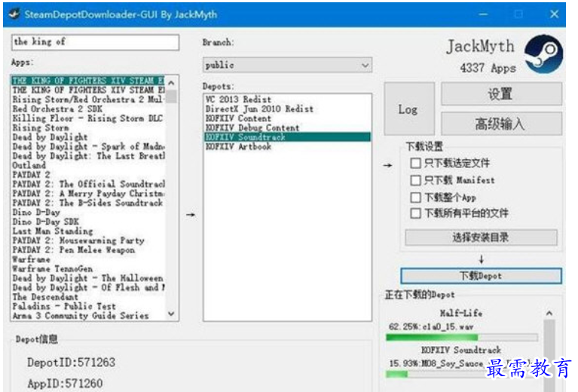Select PAYDAY 2: The Official Soundtrack
Screen dimensions: 578x392
pyautogui.click(x=88, y=184)
